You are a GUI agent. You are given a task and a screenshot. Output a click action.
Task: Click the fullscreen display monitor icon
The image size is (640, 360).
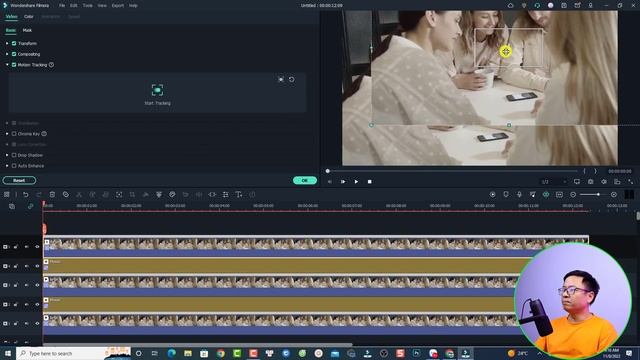coord(577,182)
